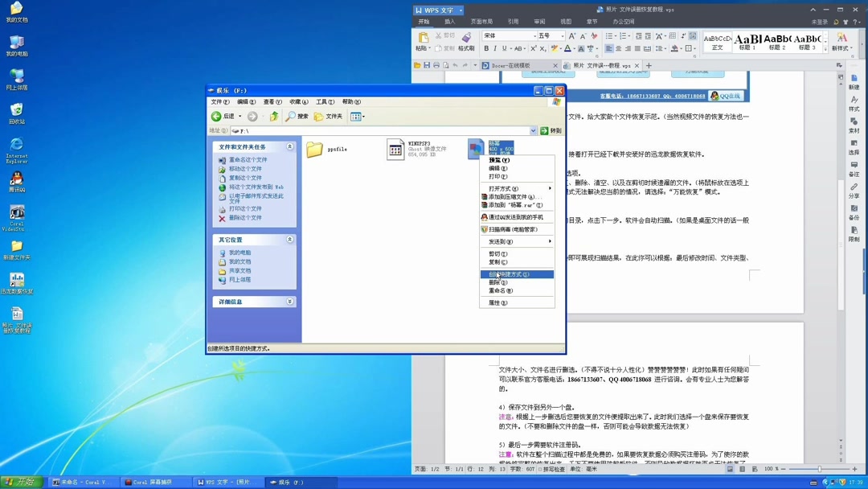The width and height of the screenshot is (868, 489).
Task: Open the 宋体 font name dropdown
Action: [x=534, y=35]
